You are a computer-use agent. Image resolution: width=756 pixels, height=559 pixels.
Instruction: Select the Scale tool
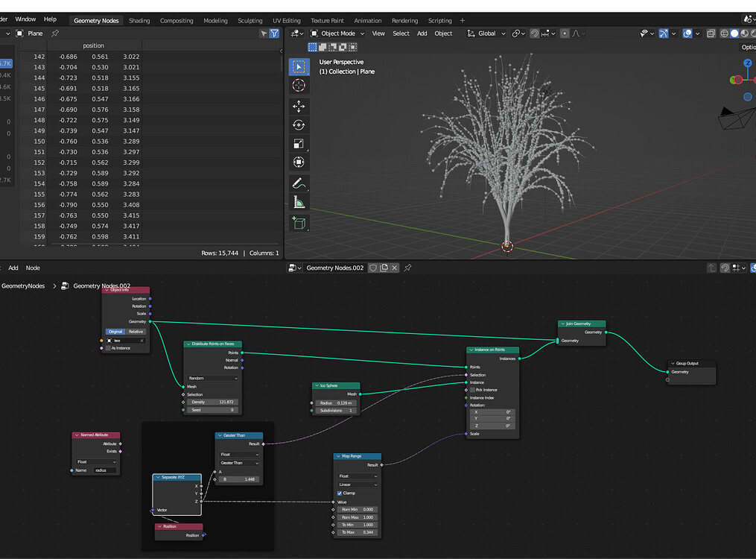(x=299, y=144)
